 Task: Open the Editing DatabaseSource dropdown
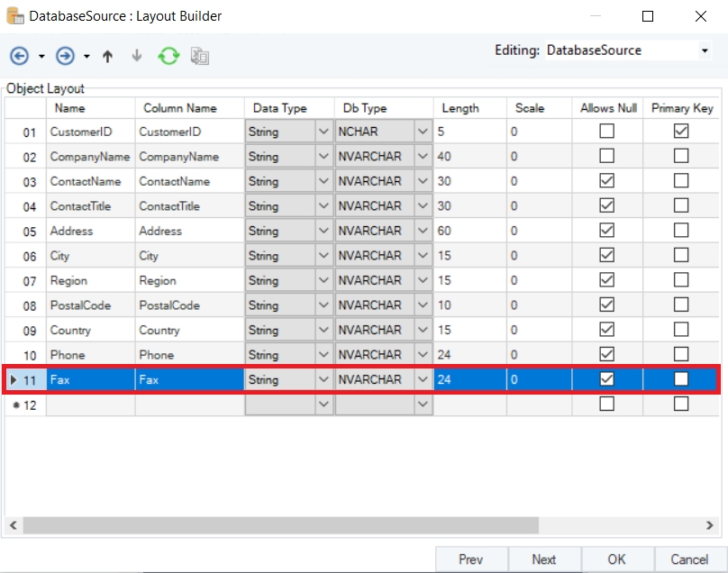tap(705, 51)
